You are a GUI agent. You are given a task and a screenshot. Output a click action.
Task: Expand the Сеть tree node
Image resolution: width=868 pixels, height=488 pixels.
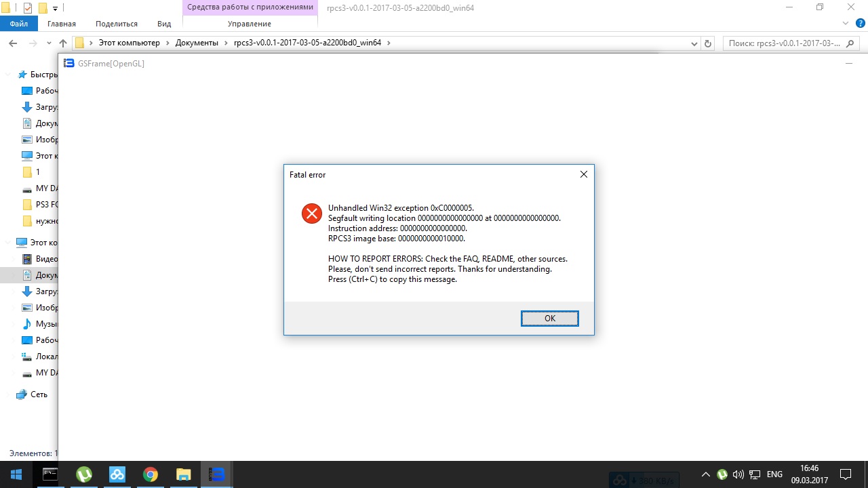point(8,394)
